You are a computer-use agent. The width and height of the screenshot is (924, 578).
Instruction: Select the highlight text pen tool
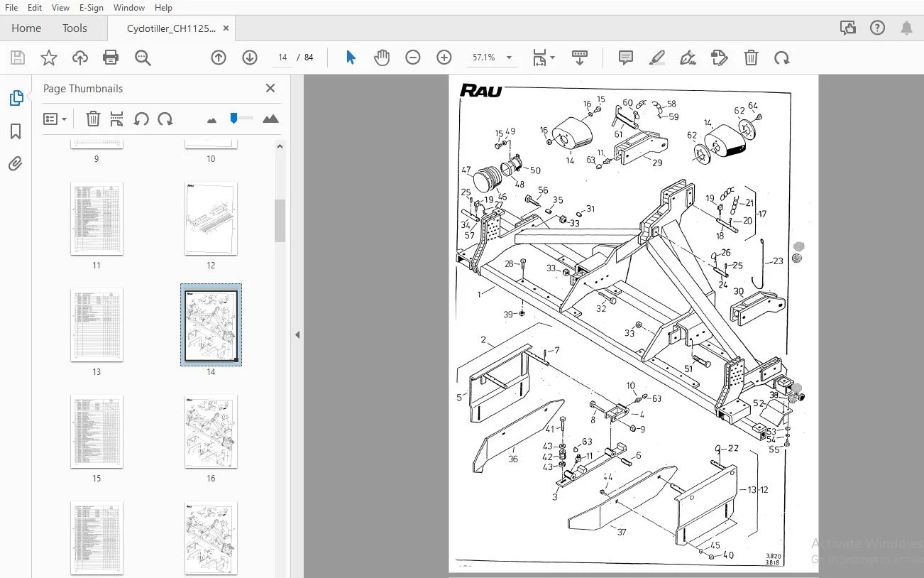click(656, 58)
